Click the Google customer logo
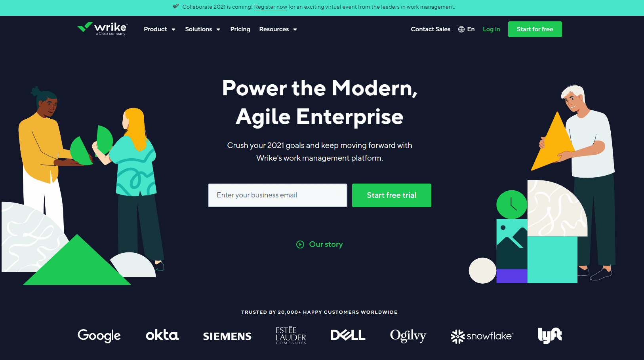644x360 pixels. pos(99,336)
